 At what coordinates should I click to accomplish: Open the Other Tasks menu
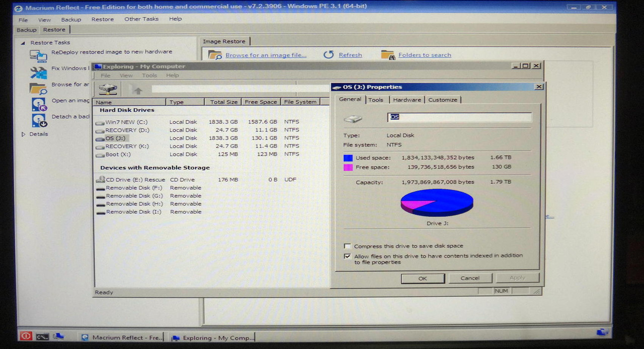(x=141, y=19)
